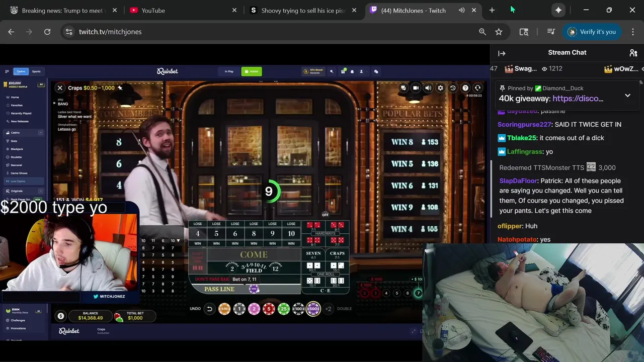Open the Rainbet rewards gift icon
The height and width of the screenshot is (362, 644).
tap(343, 71)
